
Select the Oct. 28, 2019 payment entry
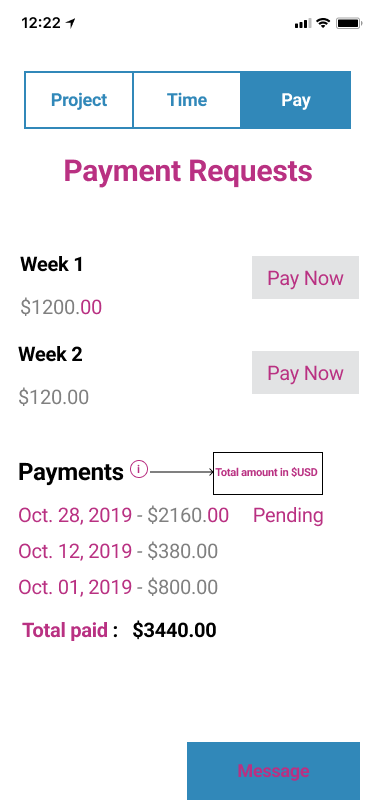click(124, 515)
